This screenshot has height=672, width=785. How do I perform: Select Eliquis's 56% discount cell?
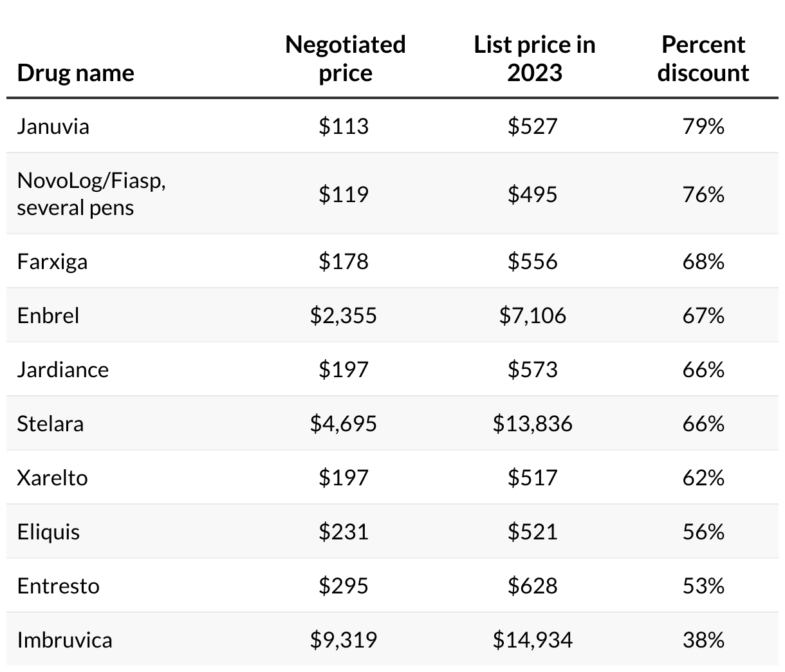pos(703,532)
